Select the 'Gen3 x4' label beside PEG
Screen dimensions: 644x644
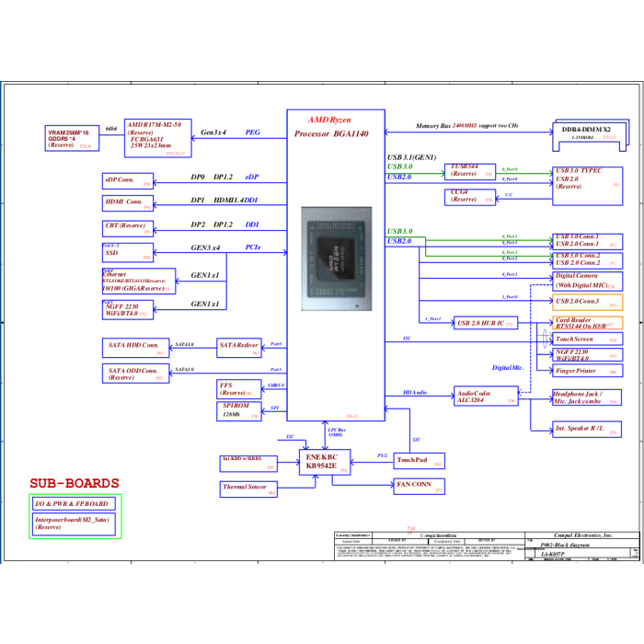pos(213,132)
